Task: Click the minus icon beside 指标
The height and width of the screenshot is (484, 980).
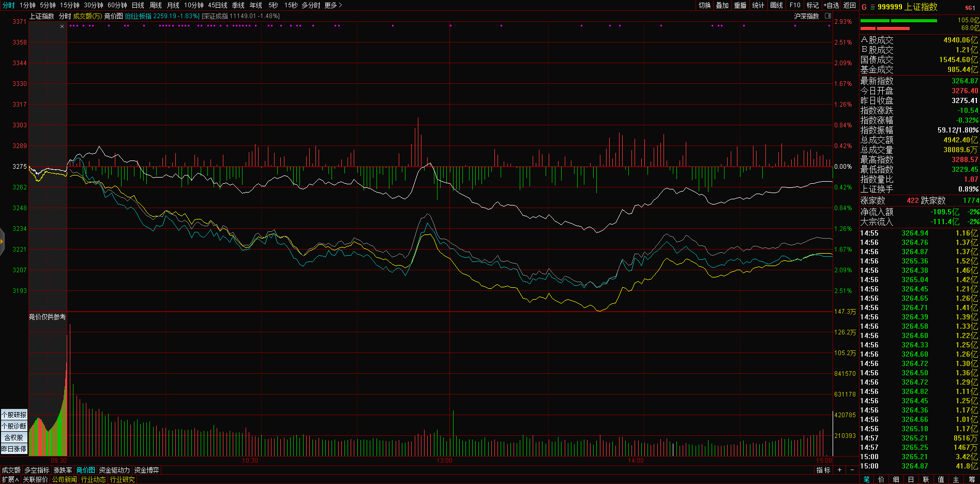Action: pos(852,470)
